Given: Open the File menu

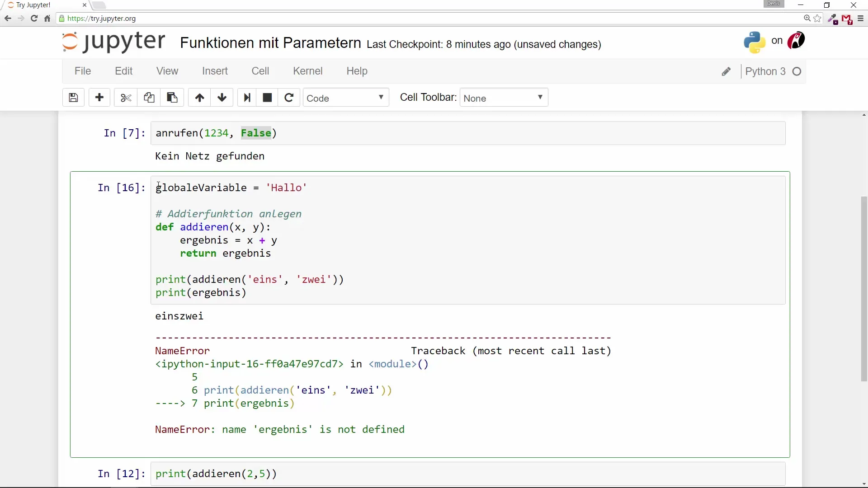Looking at the screenshot, I should [83, 71].
